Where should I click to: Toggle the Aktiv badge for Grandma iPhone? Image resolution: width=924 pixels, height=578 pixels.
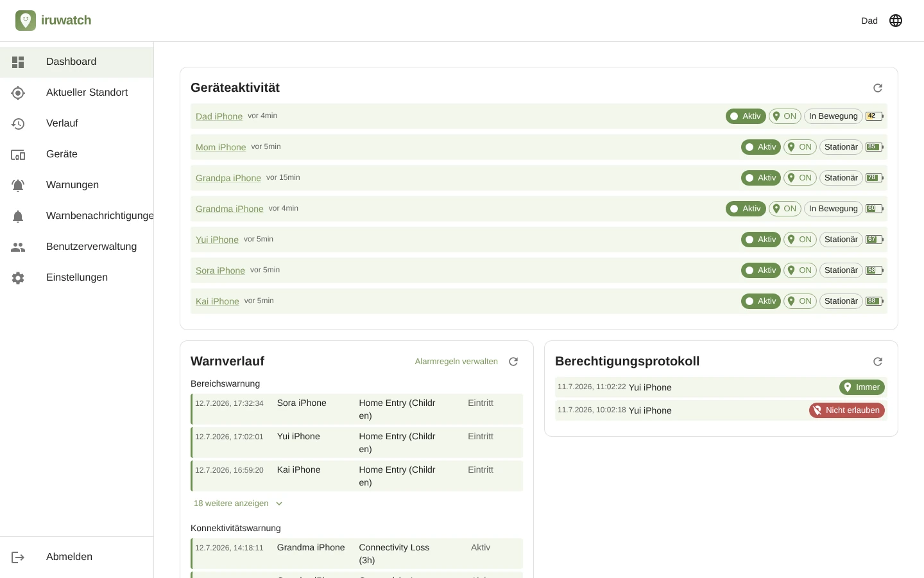(x=746, y=209)
